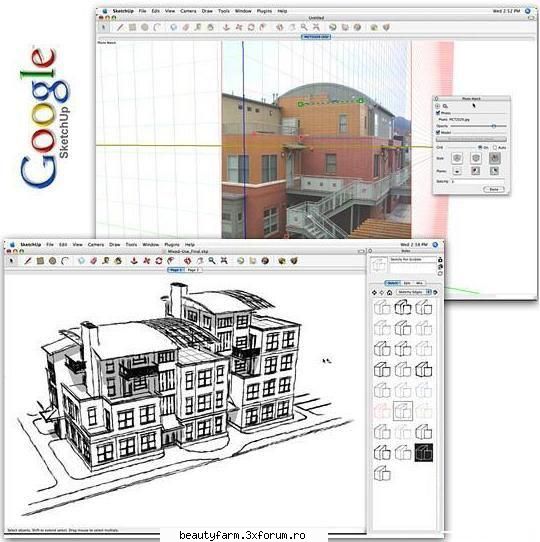This screenshot has height=542, width=540.
Task: Toggle first Planes button in Photo Match
Action: (x=457, y=171)
